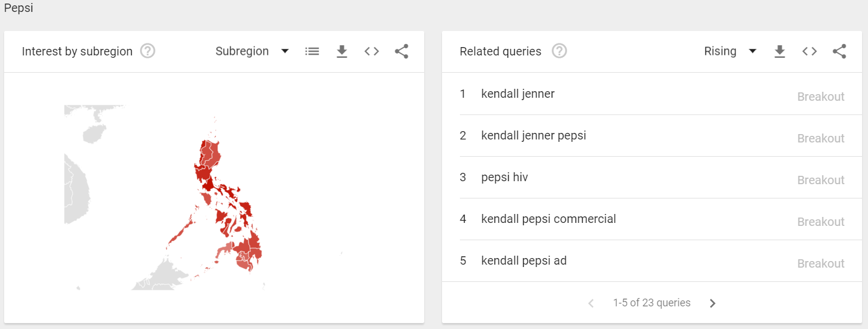Viewport: 868px width, 329px height.
Task: Get embed code for subregion map
Action: [372, 51]
